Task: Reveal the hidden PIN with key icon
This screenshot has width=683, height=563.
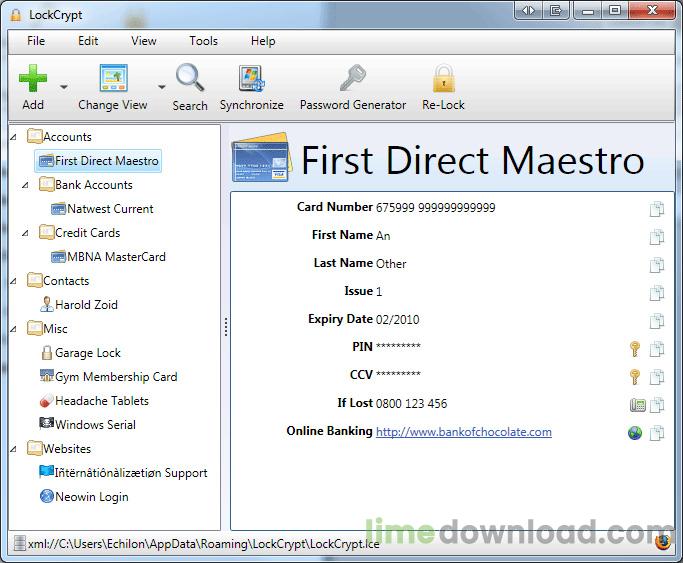Action: 634,349
